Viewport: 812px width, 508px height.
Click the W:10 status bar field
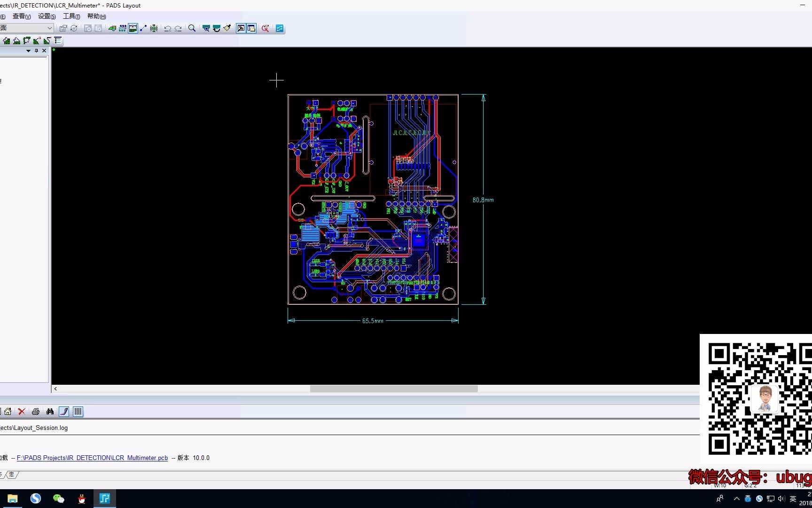tap(720, 485)
